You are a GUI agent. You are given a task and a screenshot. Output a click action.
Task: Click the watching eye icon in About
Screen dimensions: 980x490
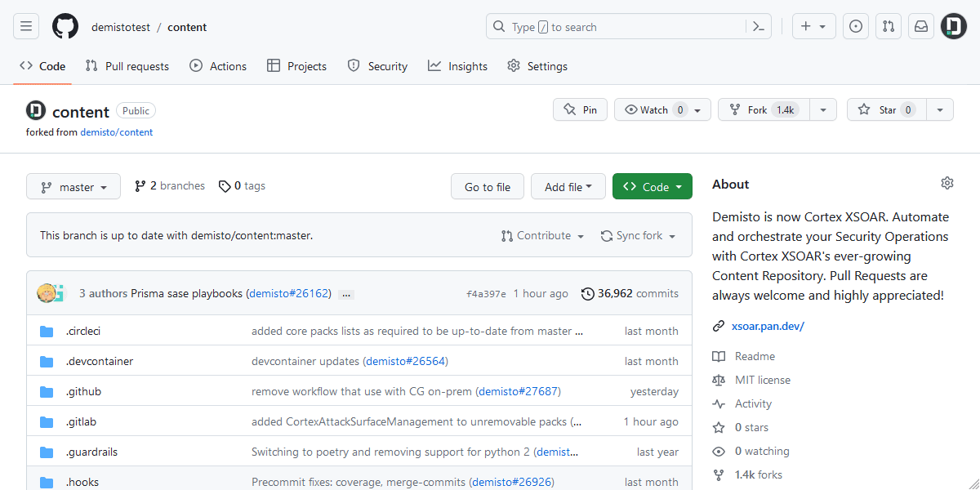(719, 451)
